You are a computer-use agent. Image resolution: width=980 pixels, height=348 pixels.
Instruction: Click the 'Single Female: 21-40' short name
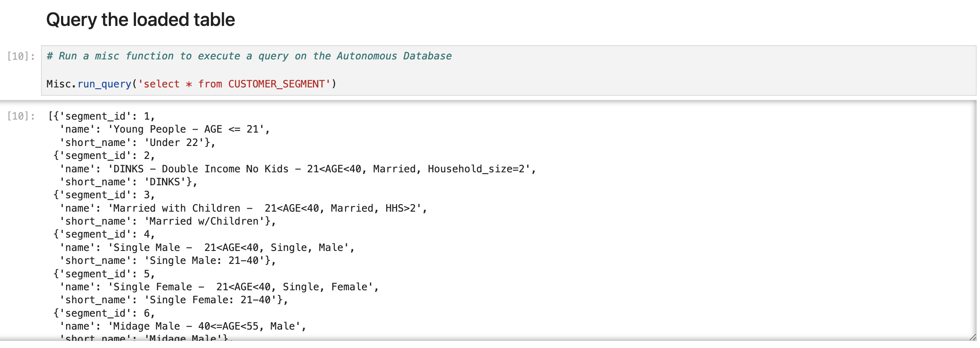point(210,300)
